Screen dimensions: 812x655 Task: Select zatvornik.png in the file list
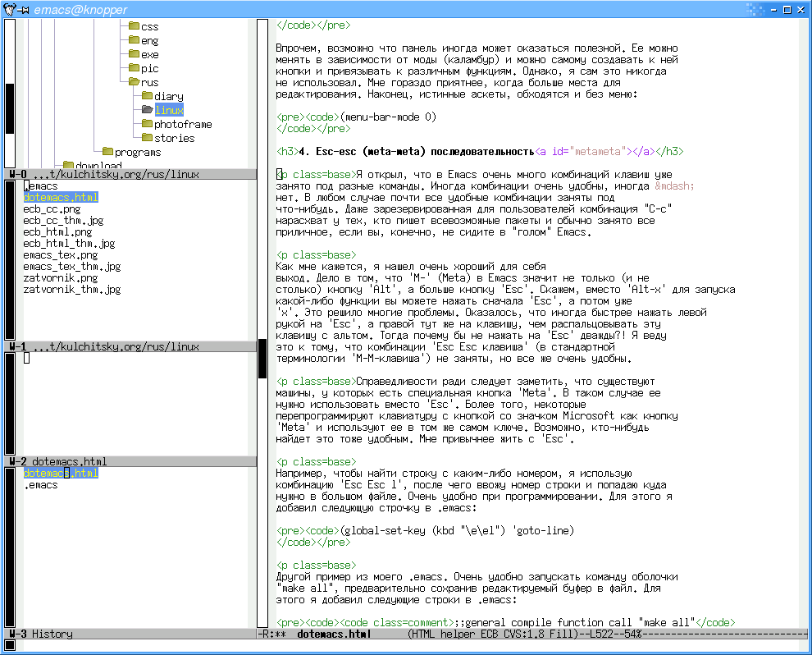coord(61,278)
